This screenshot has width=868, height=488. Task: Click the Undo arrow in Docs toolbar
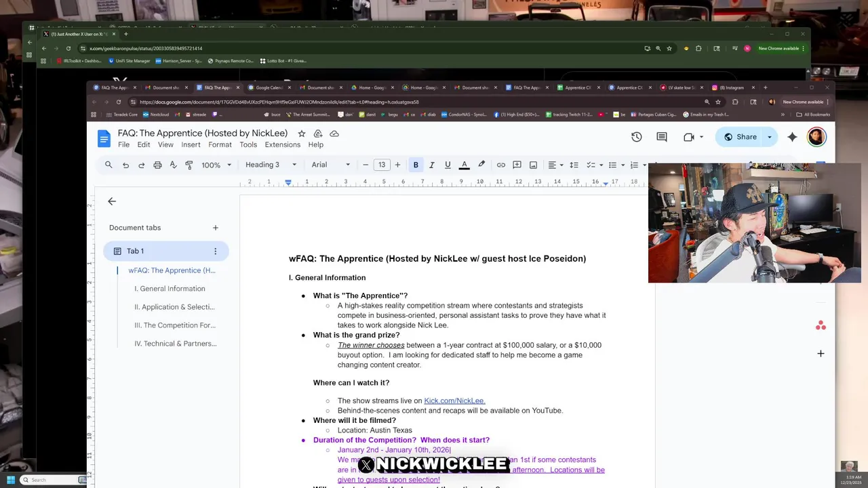point(125,165)
